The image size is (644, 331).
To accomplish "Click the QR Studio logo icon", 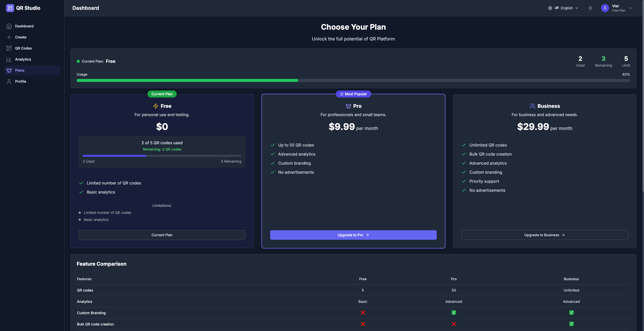I will click(x=10, y=8).
